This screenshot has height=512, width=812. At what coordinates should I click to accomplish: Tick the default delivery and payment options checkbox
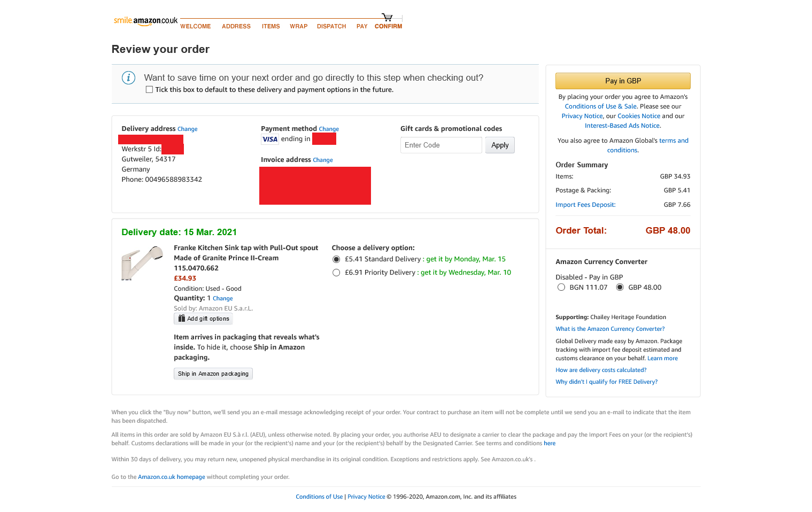[x=150, y=90]
